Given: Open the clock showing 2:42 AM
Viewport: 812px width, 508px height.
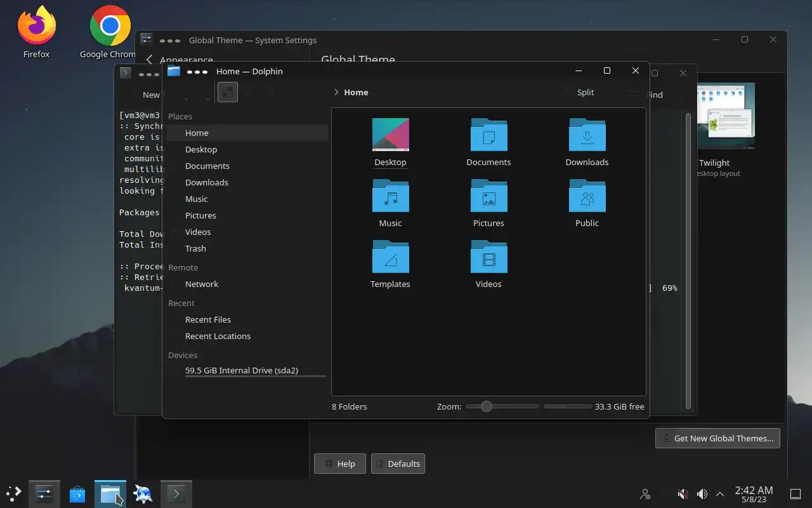Looking at the screenshot, I should pyautogui.click(x=754, y=494).
